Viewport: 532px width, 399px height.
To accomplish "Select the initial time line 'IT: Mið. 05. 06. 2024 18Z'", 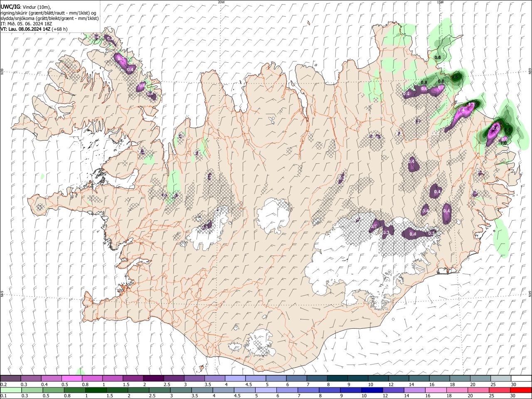I will click(26, 24).
